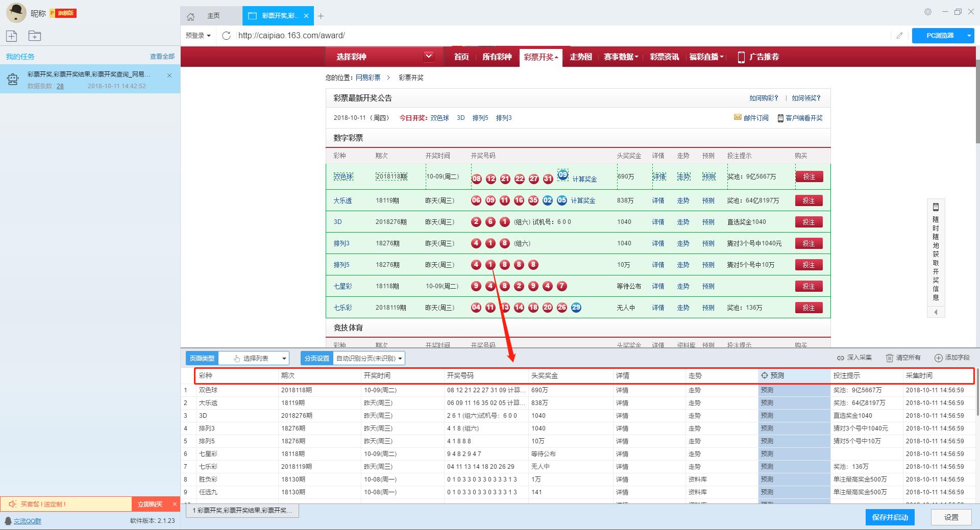Click the new task plus icon in sidebar
Screen dimensions: 980x530
(12, 36)
